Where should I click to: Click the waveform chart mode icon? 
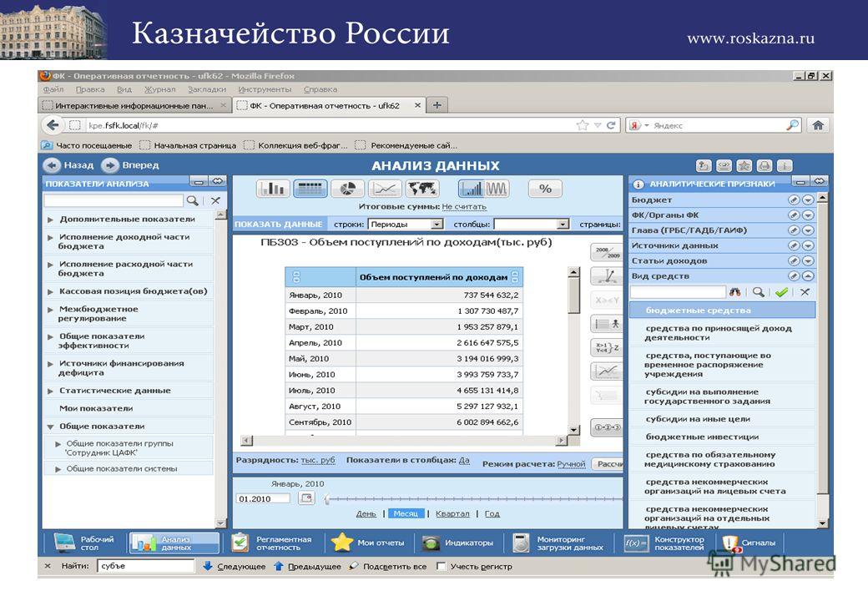pos(497,189)
